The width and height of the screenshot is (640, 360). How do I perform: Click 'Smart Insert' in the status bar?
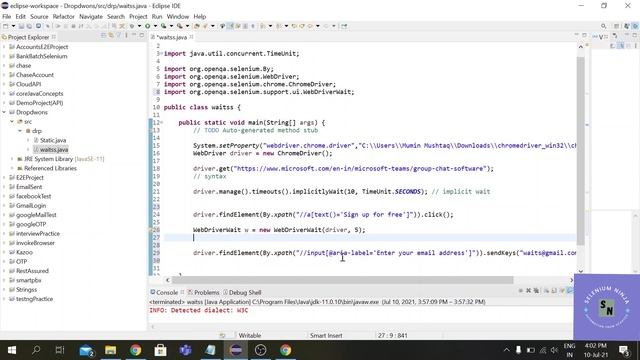coord(326,336)
